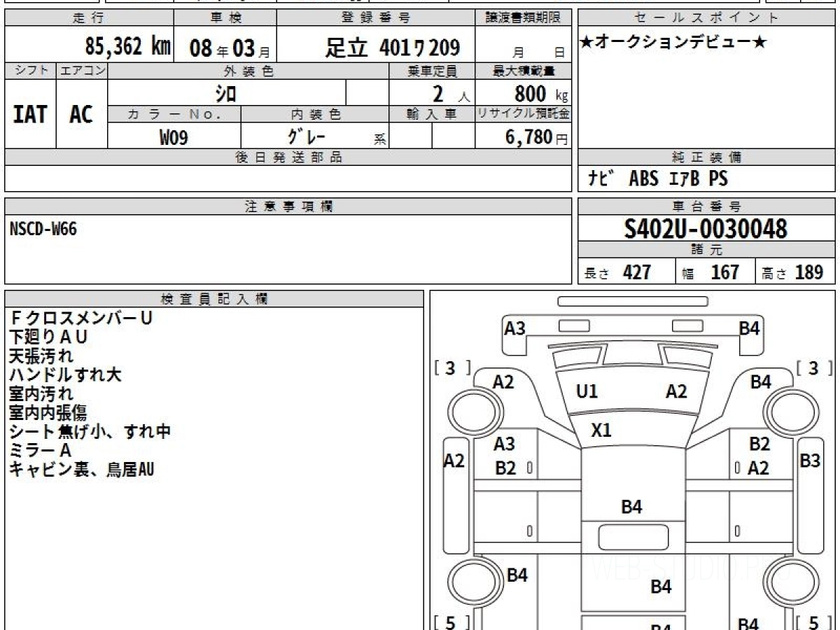Select the inspection date 08年03月
Viewport: 840px width, 630px height.
pos(230,48)
